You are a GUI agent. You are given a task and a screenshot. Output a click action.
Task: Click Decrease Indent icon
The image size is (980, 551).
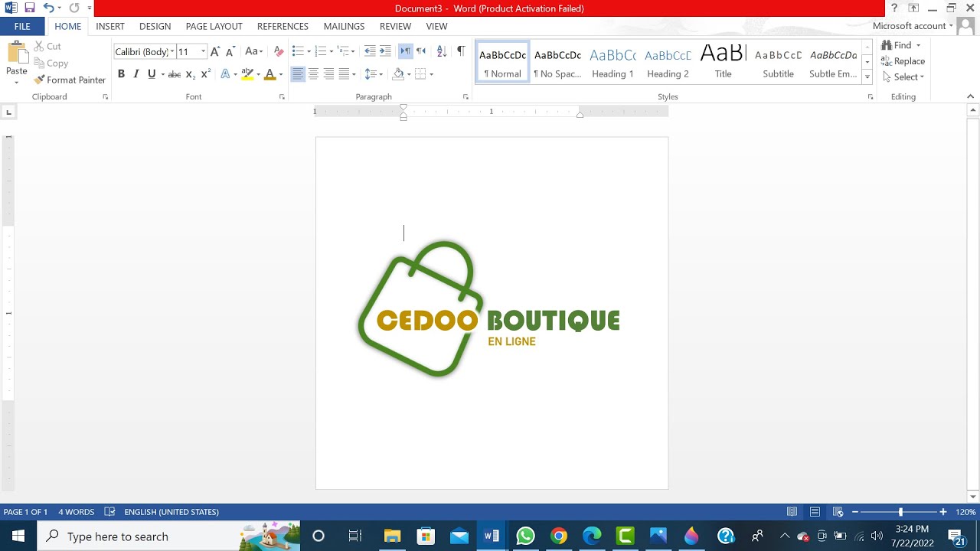click(370, 51)
